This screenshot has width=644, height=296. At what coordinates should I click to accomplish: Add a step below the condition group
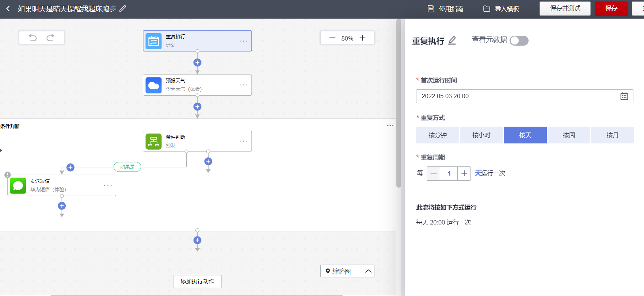click(197, 240)
